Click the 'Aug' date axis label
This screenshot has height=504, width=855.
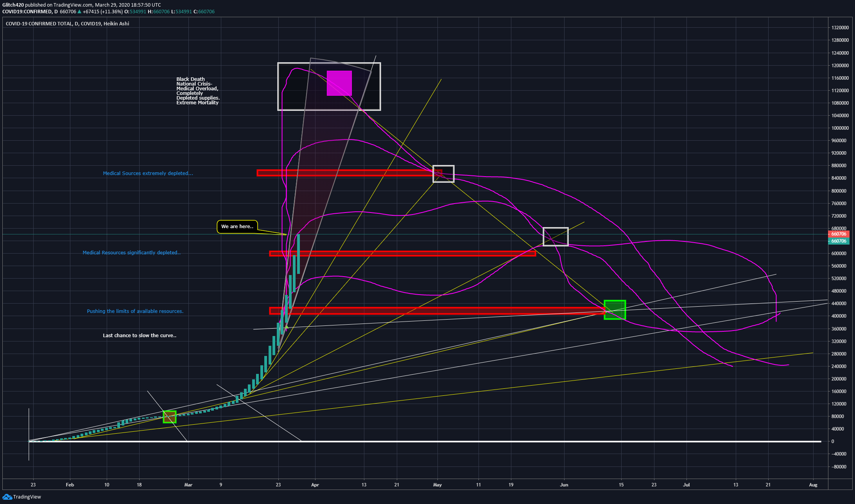813,485
